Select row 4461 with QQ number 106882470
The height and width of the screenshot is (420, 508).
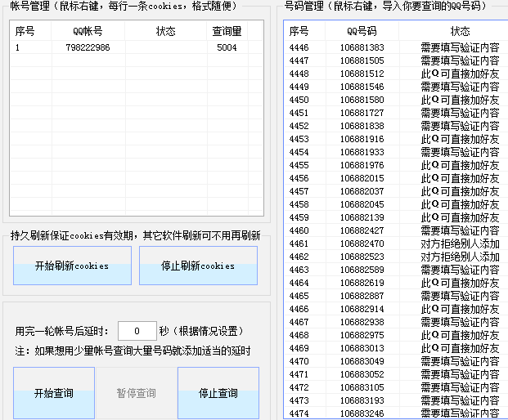362,244
